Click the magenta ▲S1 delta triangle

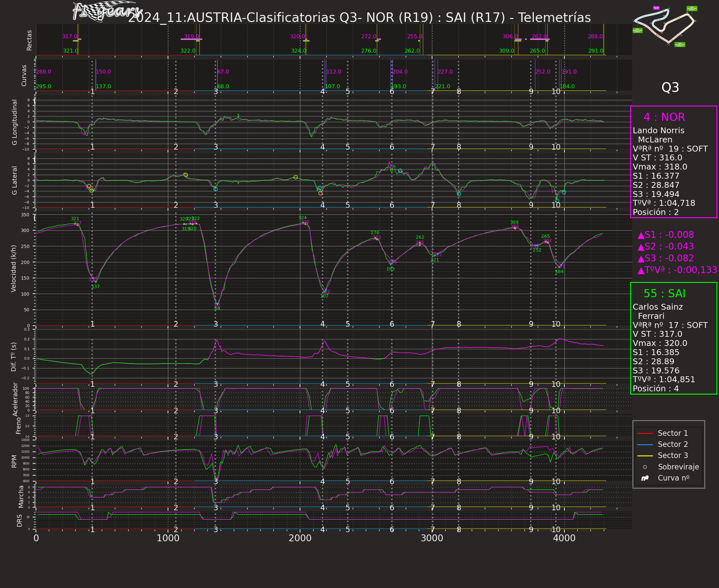tap(641, 236)
